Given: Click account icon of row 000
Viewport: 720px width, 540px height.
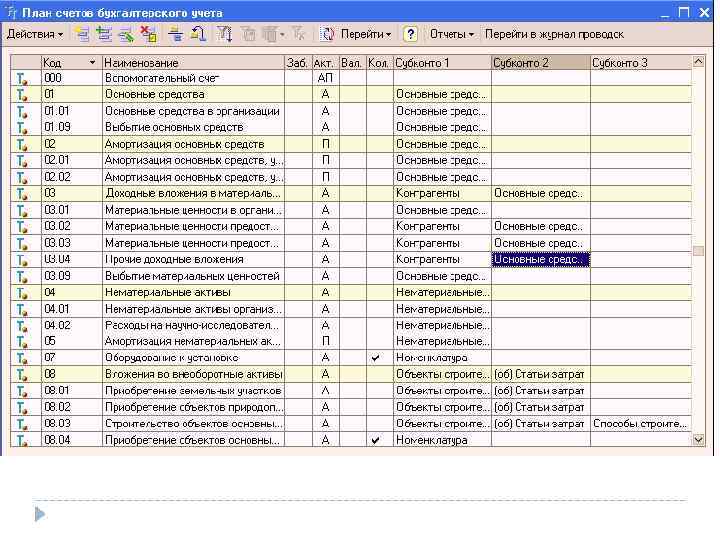Looking at the screenshot, I should click(x=22, y=79).
